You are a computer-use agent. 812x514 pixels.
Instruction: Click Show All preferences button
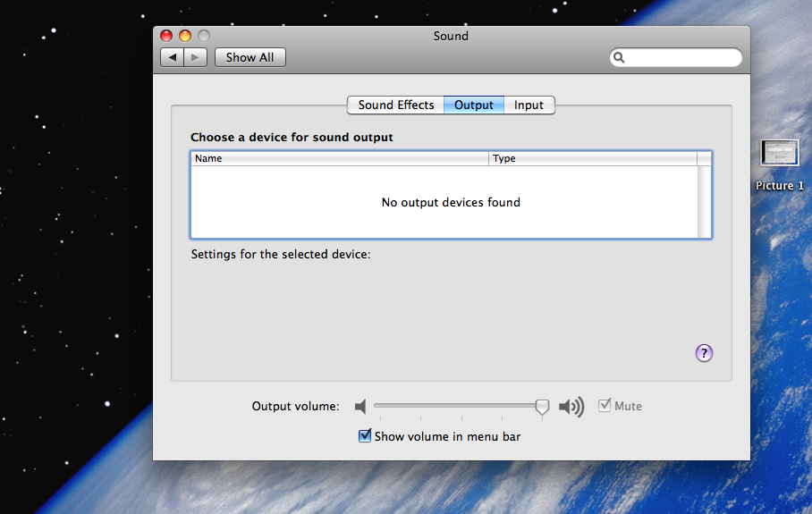click(x=250, y=57)
